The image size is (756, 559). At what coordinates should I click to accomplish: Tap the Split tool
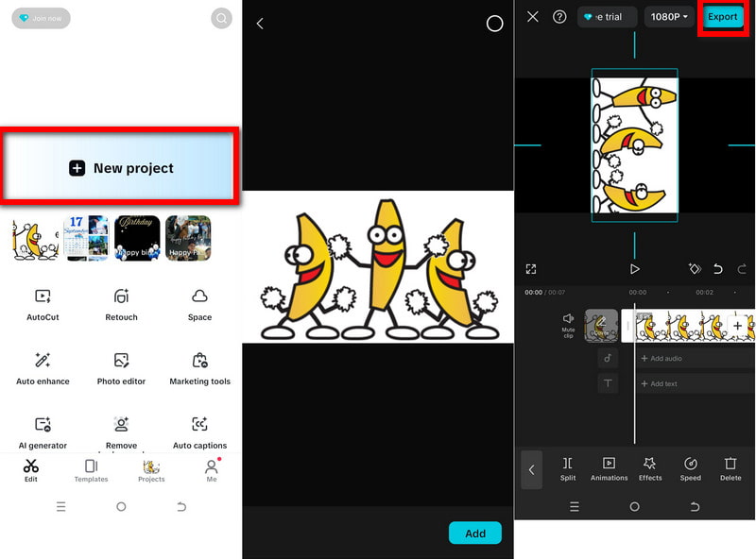point(568,468)
